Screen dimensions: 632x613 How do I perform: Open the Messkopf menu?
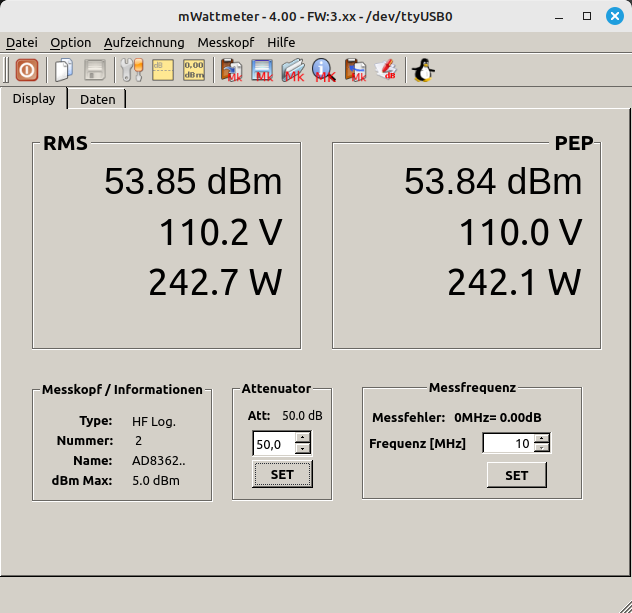click(226, 43)
